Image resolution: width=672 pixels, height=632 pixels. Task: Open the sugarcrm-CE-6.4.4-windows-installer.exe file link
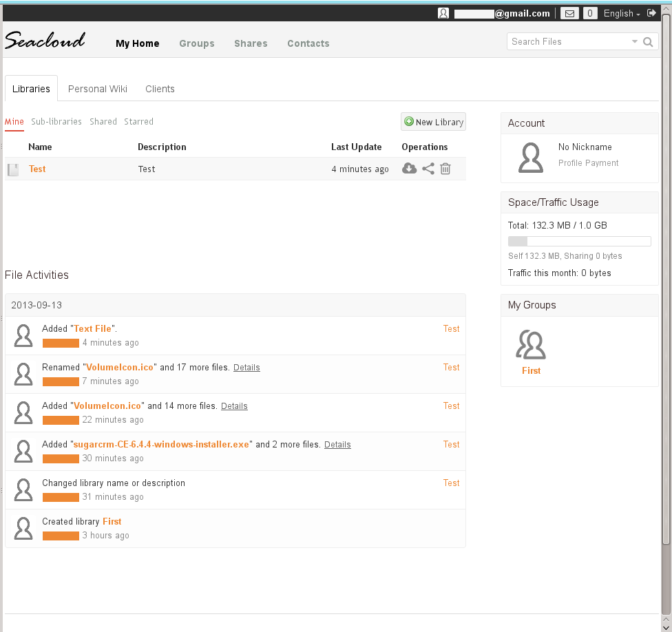coord(161,445)
